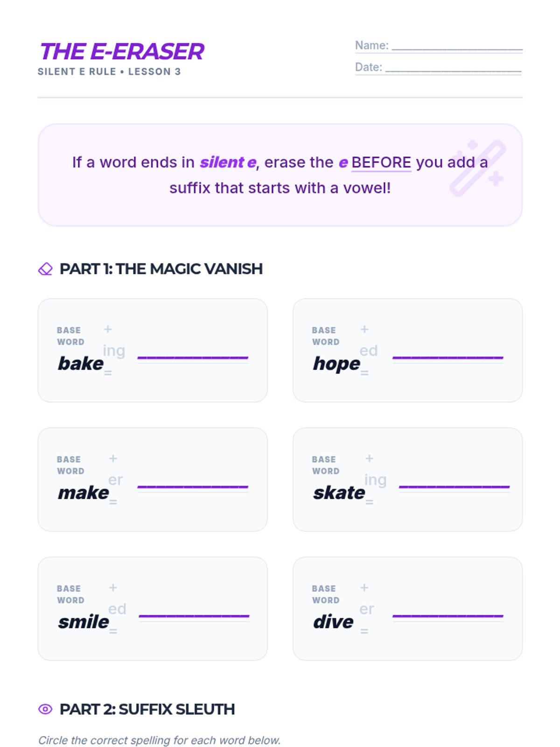Click the answer line for hope + ed

(448, 358)
